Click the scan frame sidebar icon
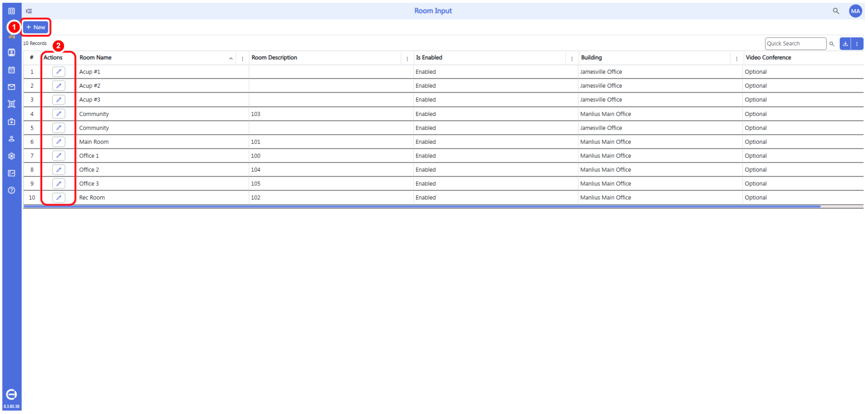868x414 pixels. click(x=12, y=104)
